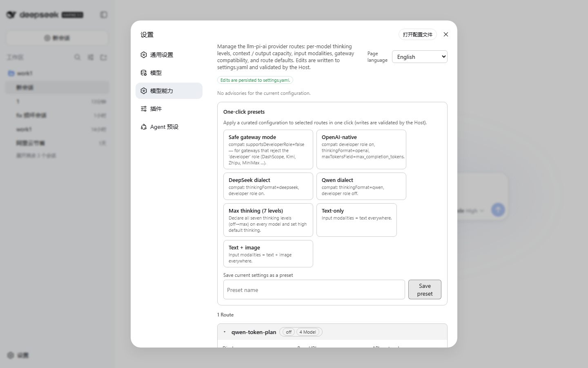Collapse the qwen-token-plan route triangle
Image resolution: width=588 pixels, height=368 pixels.
click(x=225, y=332)
